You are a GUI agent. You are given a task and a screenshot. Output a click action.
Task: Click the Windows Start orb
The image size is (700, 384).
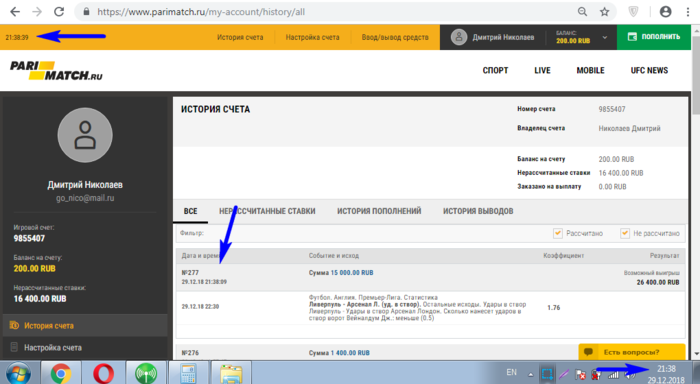(18, 373)
